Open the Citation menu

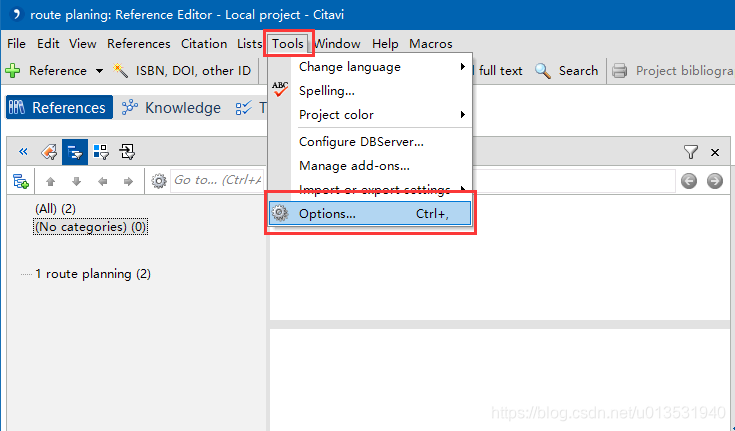click(204, 44)
